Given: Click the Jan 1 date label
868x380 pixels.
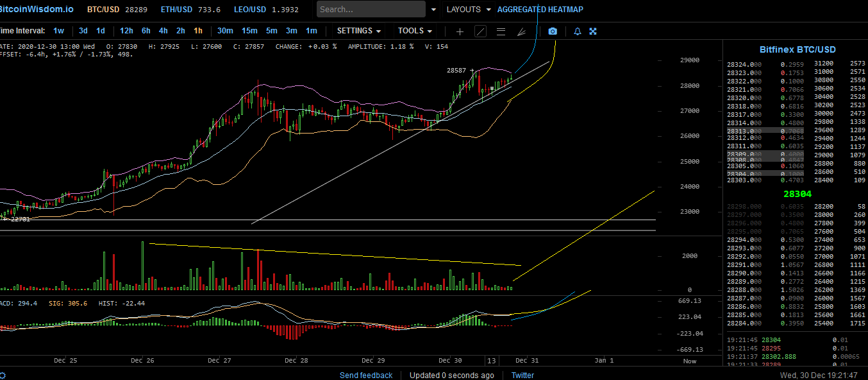Looking at the screenshot, I should (x=604, y=361).
